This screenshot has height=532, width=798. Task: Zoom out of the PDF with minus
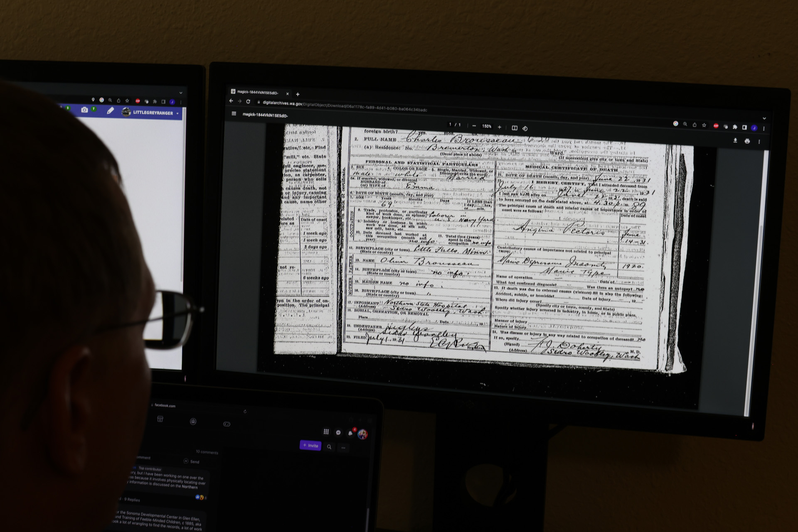tap(474, 126)
